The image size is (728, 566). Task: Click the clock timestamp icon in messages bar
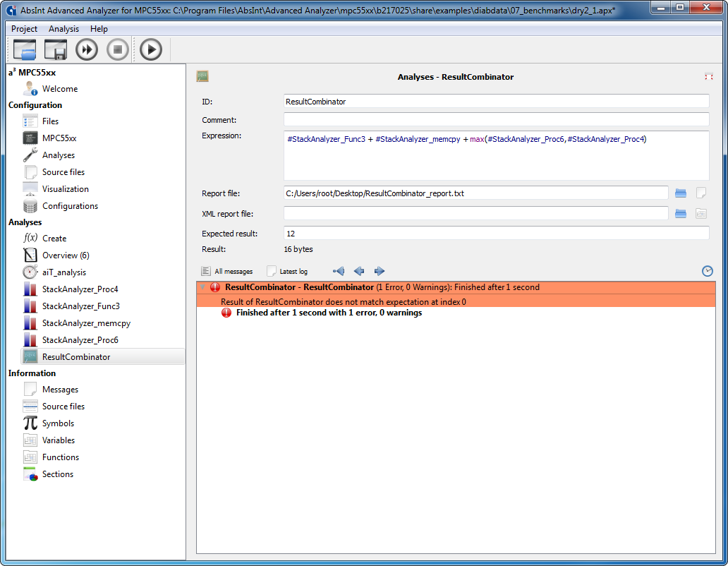[x=707, y=271]
